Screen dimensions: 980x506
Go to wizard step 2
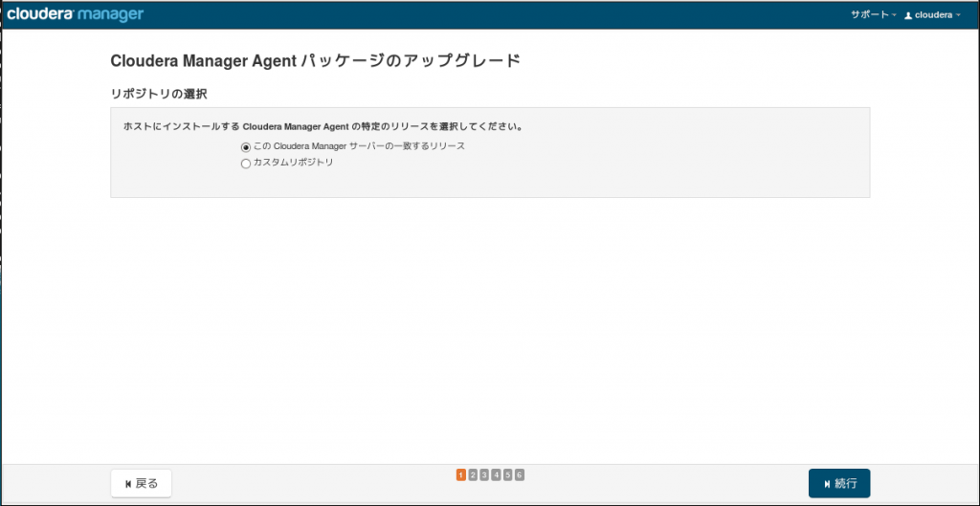473,475
